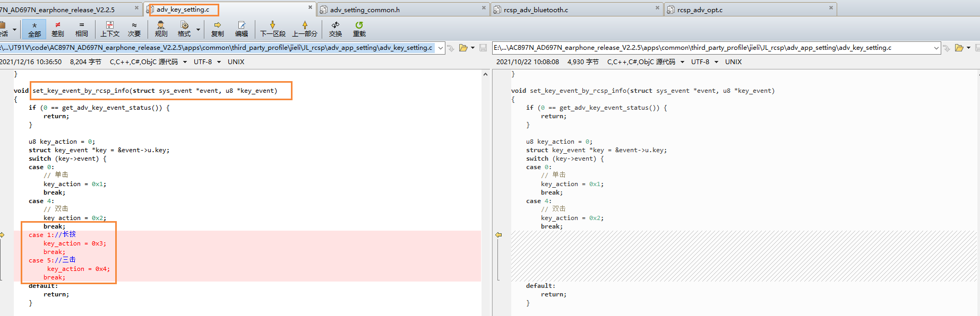This screenshot has width=980, height=316.
Task: Open left pane UTF-8 encoding dropdown
Action: click(219, 62)
